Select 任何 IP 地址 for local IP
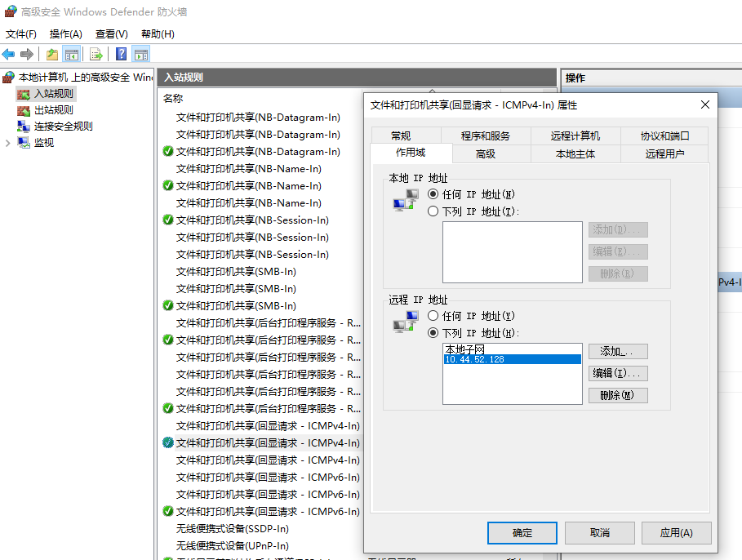 coord(433,194)
